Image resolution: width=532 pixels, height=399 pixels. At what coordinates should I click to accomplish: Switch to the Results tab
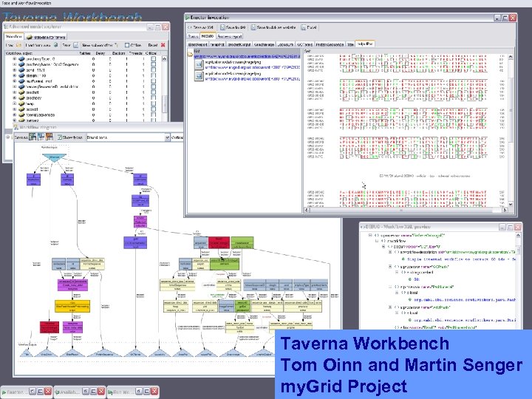pyautogui.click(x=208, y=35)
